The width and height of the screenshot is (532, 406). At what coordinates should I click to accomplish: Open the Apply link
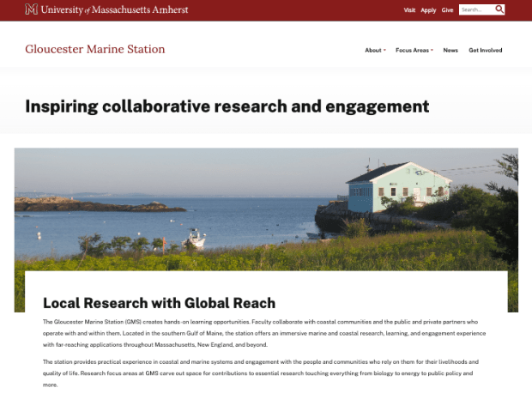(428, 10)
